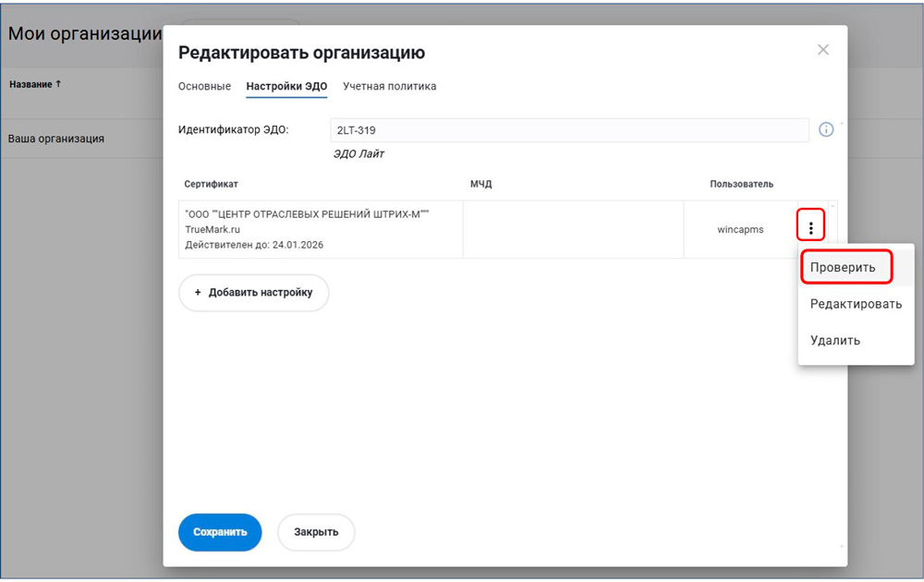Open the three-dot menu for wincapms row
Viewport: 924px width, 582px height.
click(x=810, y=228)
